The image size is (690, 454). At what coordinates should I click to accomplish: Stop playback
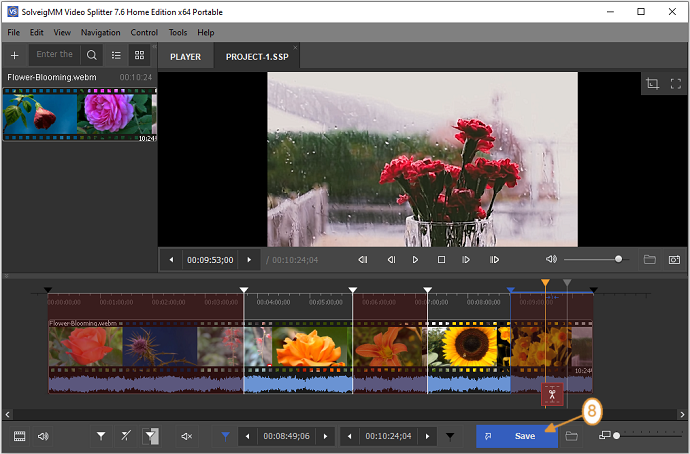click(441, 260)
